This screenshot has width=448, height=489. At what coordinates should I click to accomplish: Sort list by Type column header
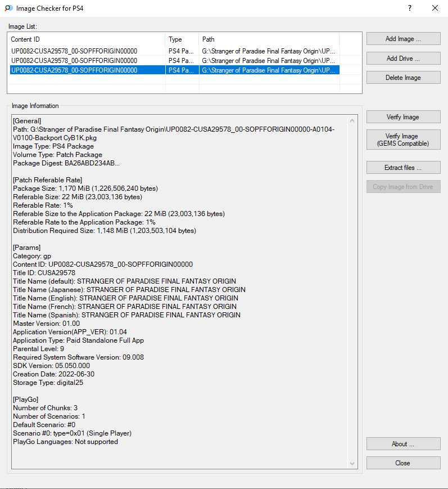[182, 39]
